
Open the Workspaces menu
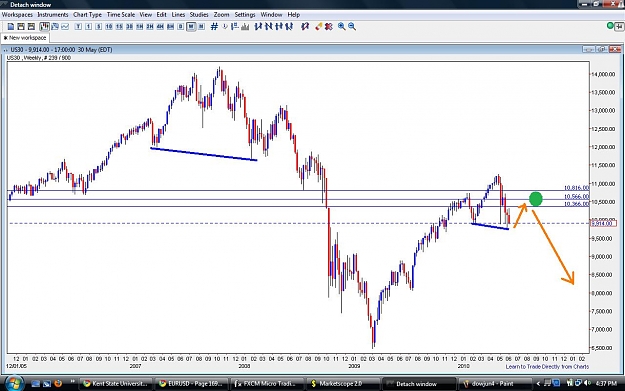point(17,14)
